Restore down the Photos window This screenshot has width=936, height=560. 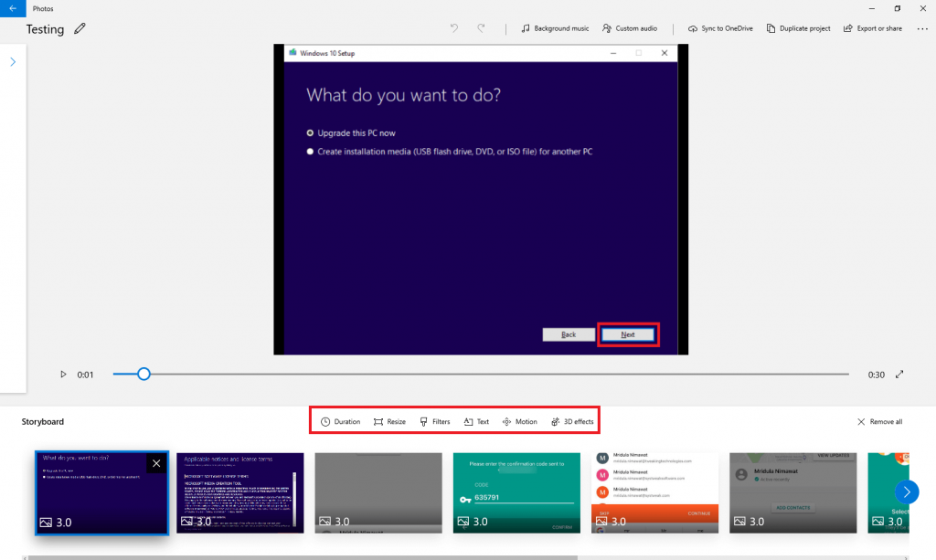point(898,8)
